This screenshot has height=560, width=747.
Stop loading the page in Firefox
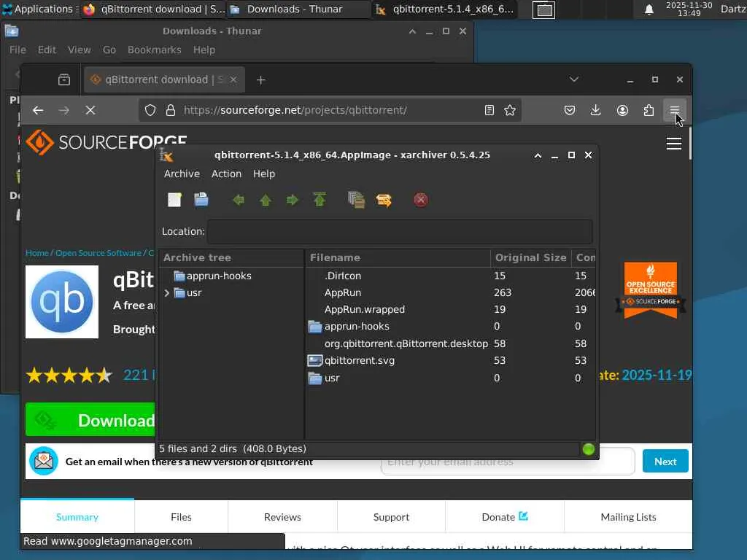90,111
